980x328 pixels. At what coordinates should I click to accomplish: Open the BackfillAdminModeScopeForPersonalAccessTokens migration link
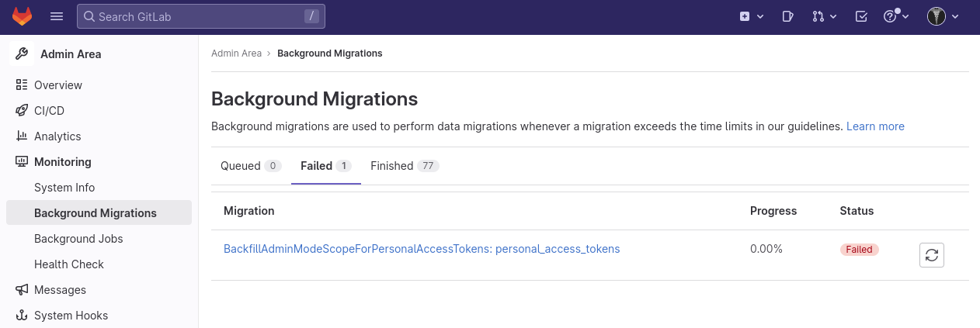[x=422, y=250]
